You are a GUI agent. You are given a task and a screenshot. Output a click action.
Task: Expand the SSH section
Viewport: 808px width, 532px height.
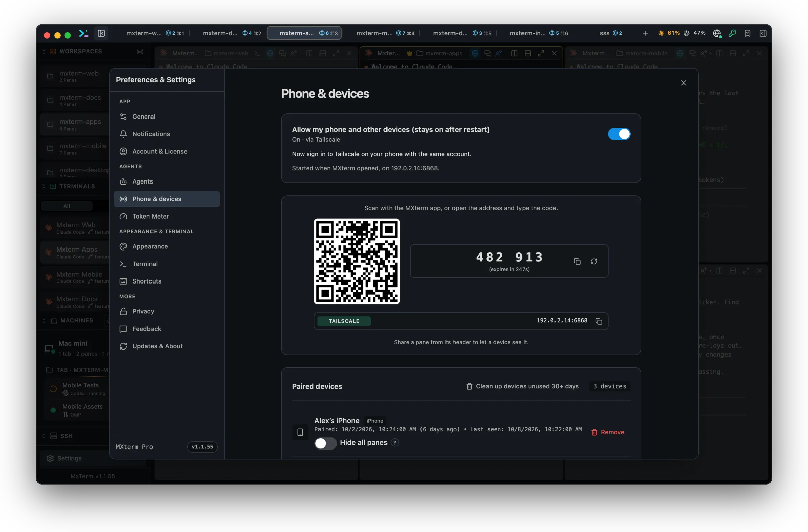pyautogui.click(x=44, y=436)
